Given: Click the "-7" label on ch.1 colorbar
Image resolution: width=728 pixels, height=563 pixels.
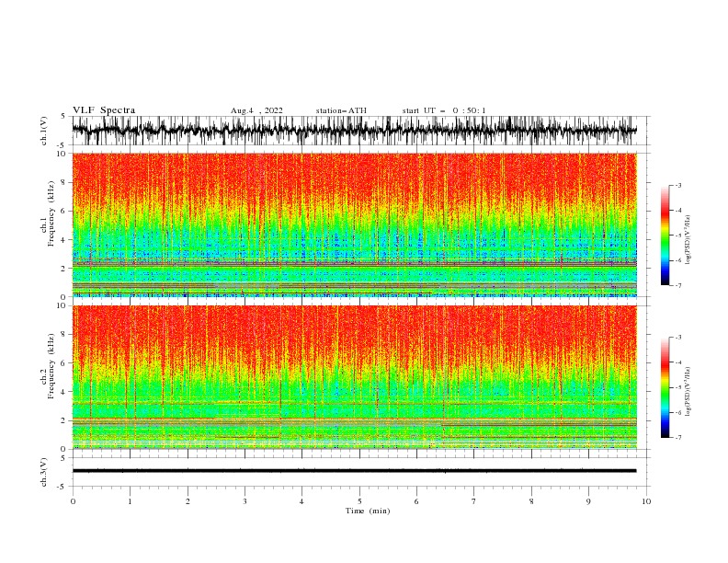Looking at the screenshot, I should click(x=677, y=285).
